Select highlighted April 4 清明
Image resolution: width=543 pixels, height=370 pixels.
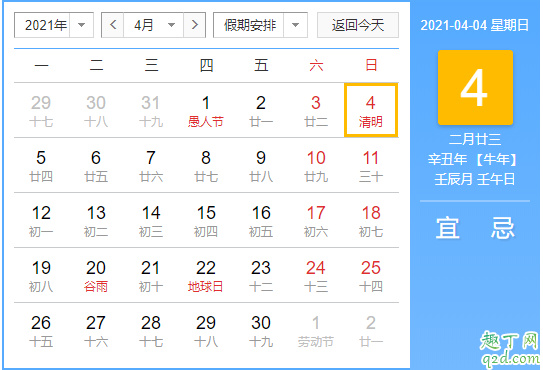371,111
